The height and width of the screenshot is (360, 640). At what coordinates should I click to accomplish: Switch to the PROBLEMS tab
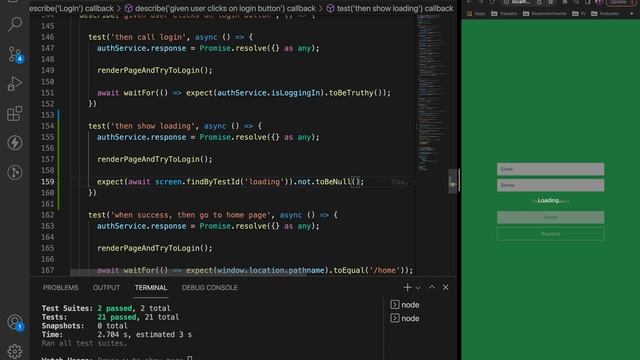pos(60,287)
